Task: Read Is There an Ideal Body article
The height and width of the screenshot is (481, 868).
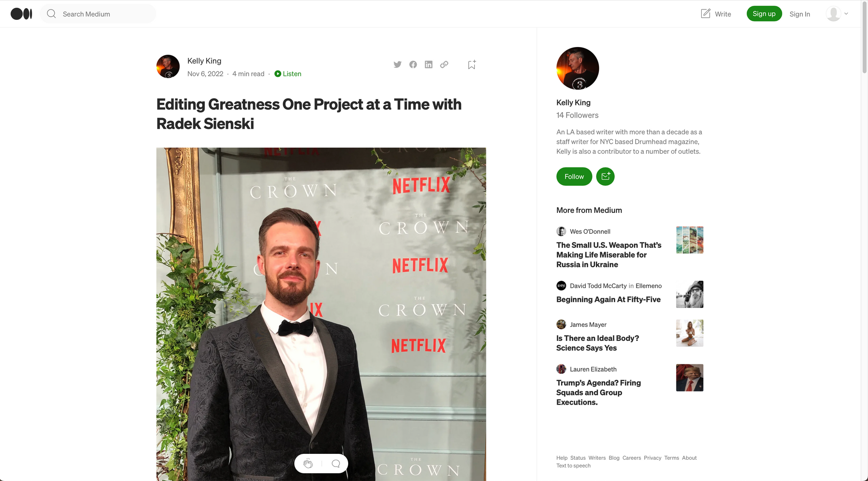Action: coord(598,343)
